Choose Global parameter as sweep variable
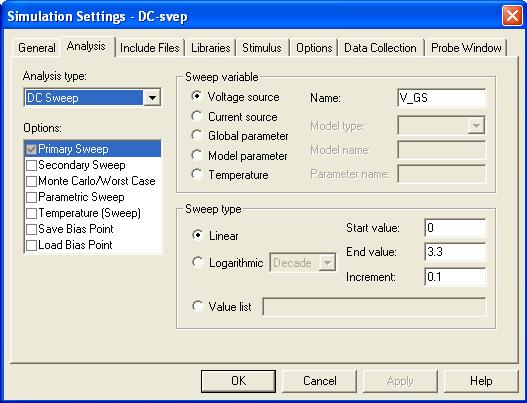527x403 pixels. coord(197,135)
